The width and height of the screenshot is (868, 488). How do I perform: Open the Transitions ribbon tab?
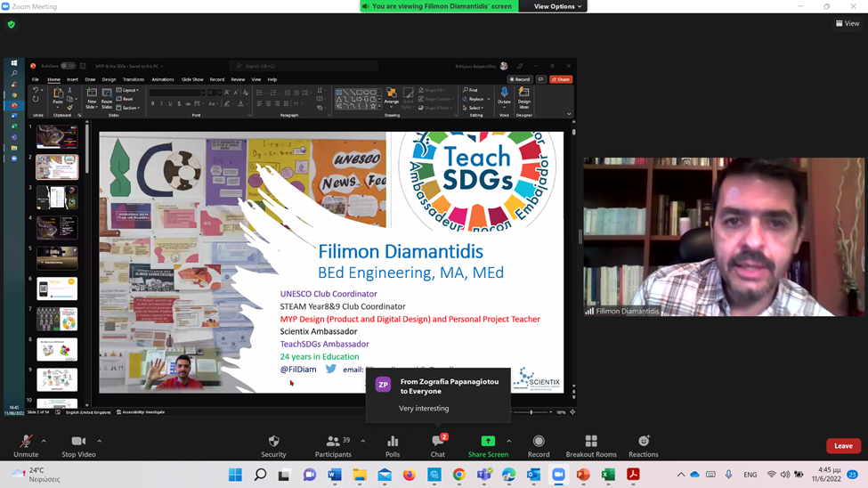coord(134,79)
